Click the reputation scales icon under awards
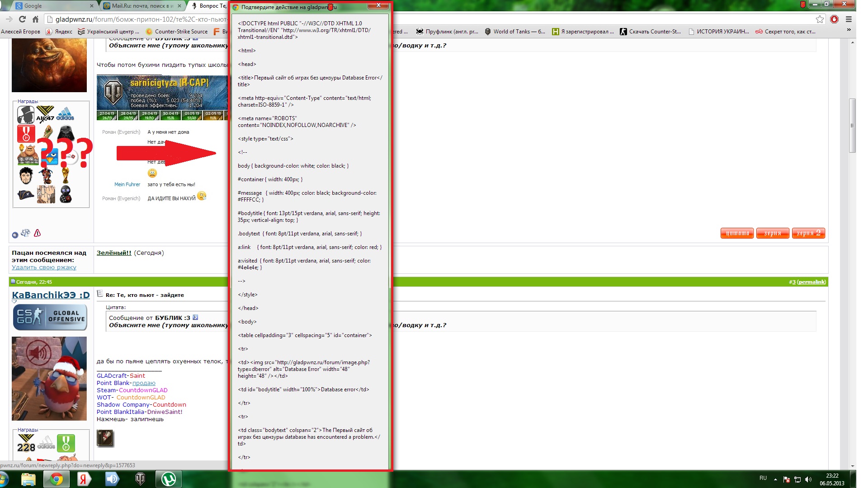The width and height of the screenshot is (868, 488). [26, 233]
